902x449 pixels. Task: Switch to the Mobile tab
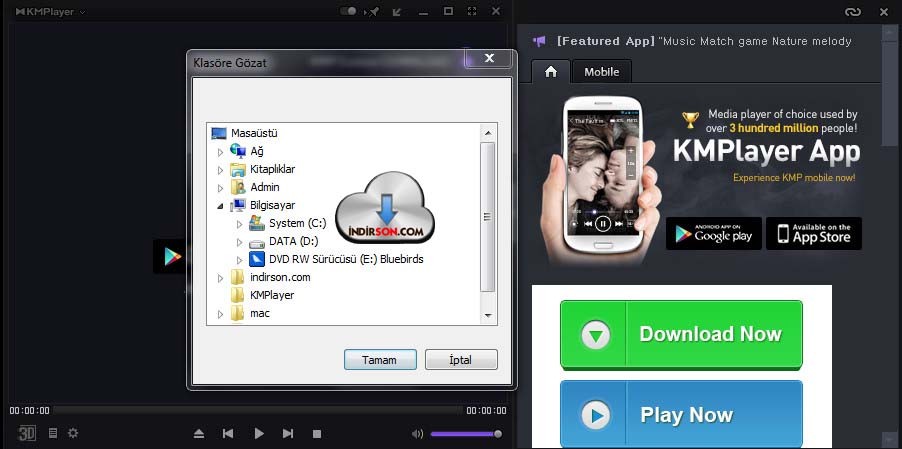(x=602, y=72)
